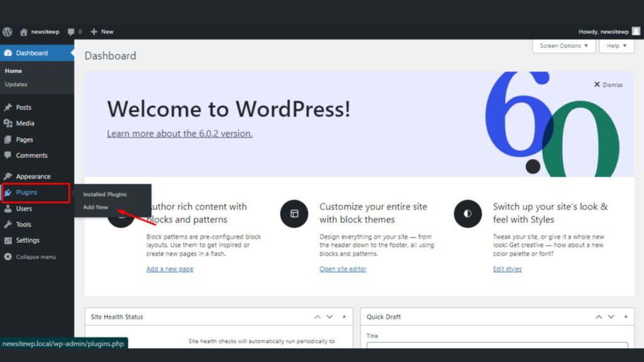The width and height of the screenshot is (644, 362).
Task: Click the Tools wrench icon
Action: (8, 224)
